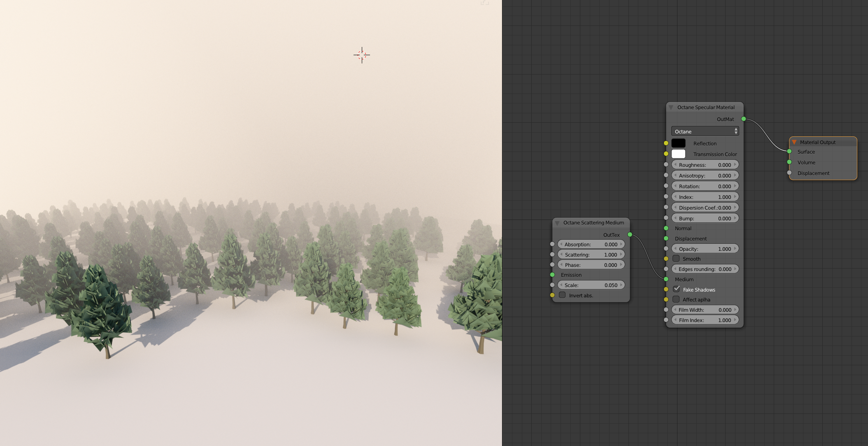Viewport: 868px width, 446px height.
Task: Click the Transmission Color white swatch
Action: click(x=678, y=154)
